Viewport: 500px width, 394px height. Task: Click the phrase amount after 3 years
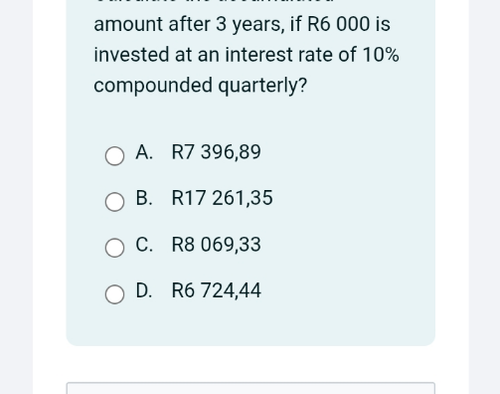point(189,25)
